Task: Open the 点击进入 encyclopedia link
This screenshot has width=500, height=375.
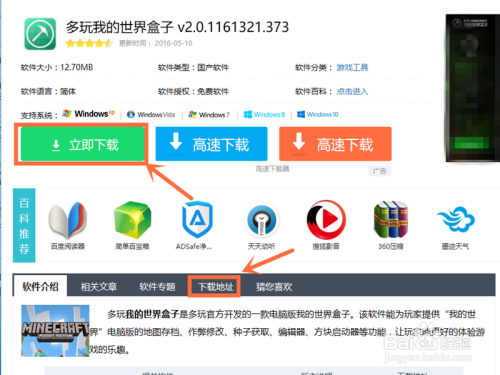Action: 352,91
